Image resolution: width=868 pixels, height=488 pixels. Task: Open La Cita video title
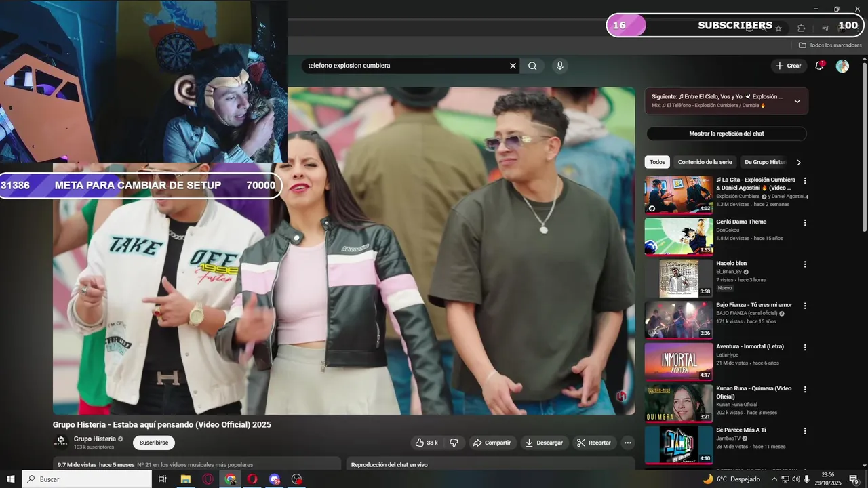pos(755,184)
